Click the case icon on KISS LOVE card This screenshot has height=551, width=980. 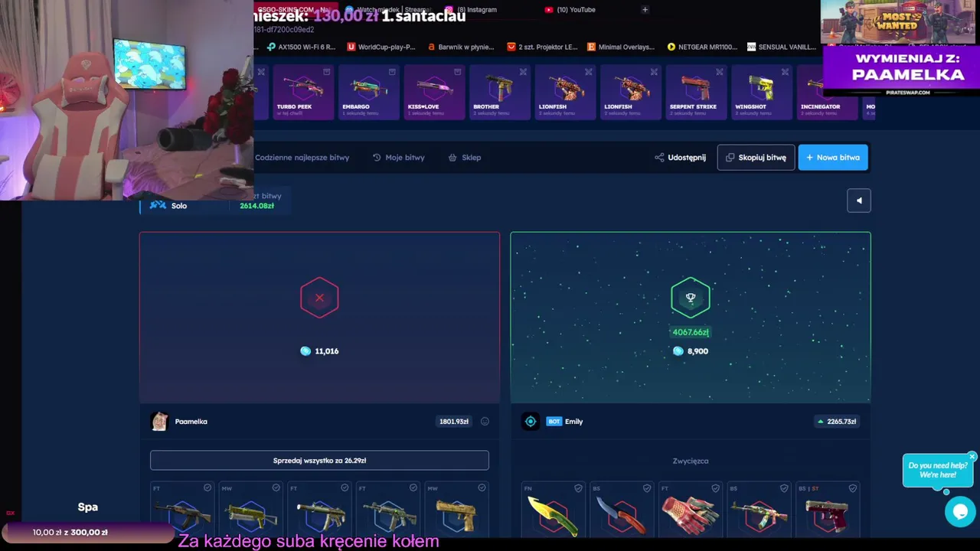point(458,72)
